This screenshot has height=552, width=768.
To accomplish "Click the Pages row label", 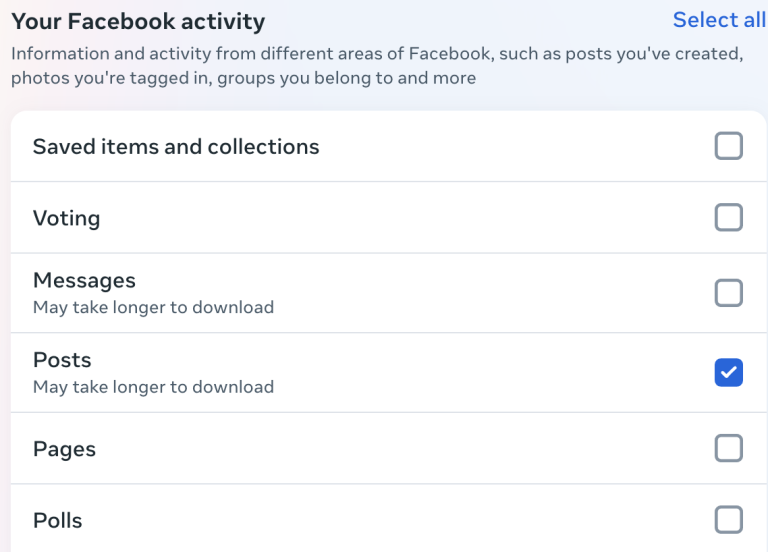I will (x=64, y=449).
